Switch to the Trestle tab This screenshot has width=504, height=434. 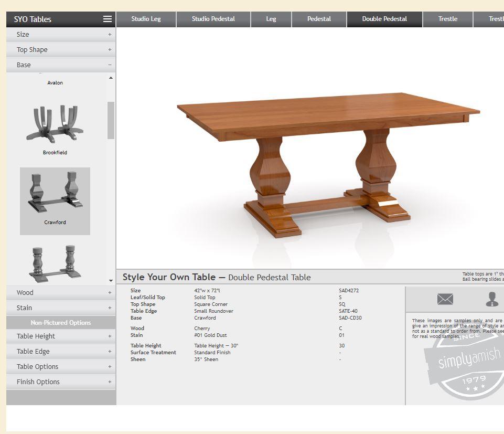(447, 19)
